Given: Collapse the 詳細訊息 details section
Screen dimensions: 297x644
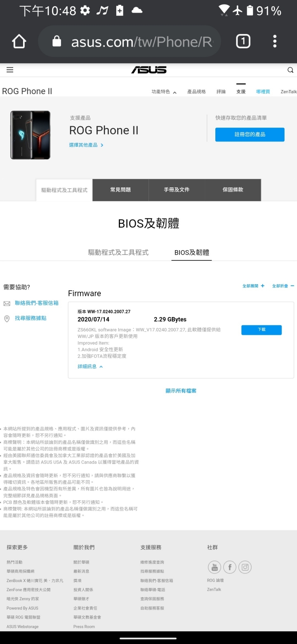Looking at the screenshot, I should 90,367.
